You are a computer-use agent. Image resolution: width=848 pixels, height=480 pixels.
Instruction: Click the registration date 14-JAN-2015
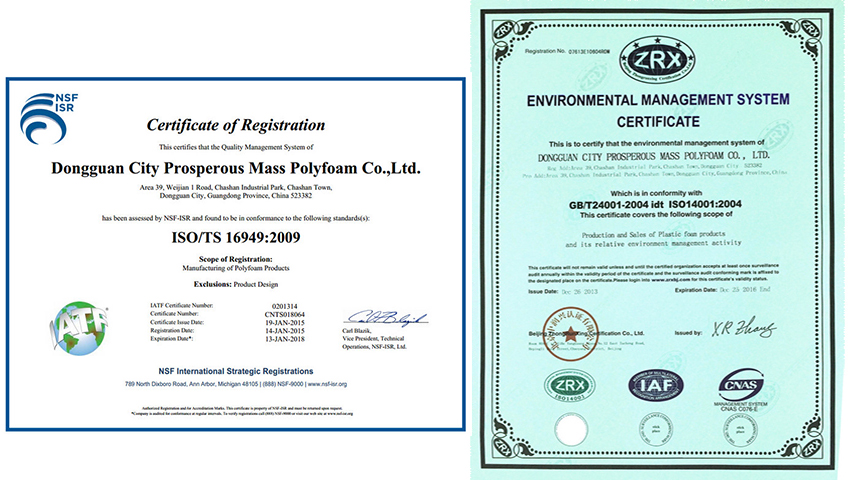tap(284, 331)
